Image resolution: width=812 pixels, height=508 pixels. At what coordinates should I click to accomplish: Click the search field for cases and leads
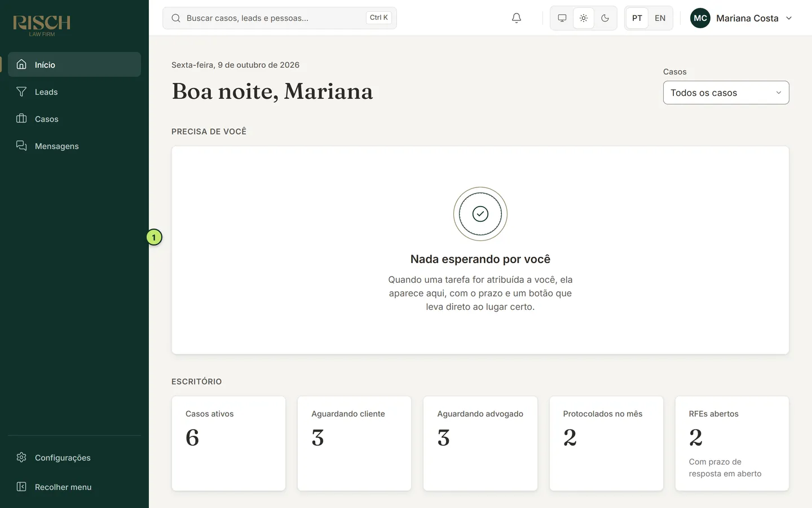click(x=280, y=18)
